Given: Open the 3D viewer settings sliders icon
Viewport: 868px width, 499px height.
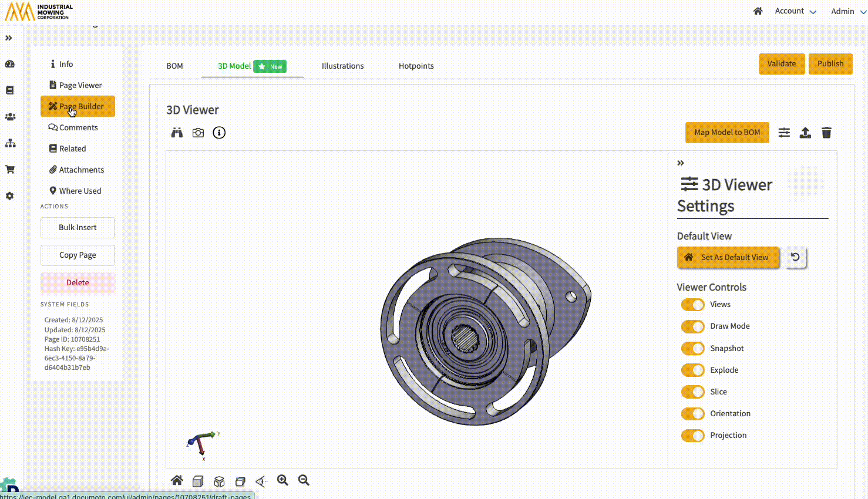Looking at the screenshot, I should point(784,133).
